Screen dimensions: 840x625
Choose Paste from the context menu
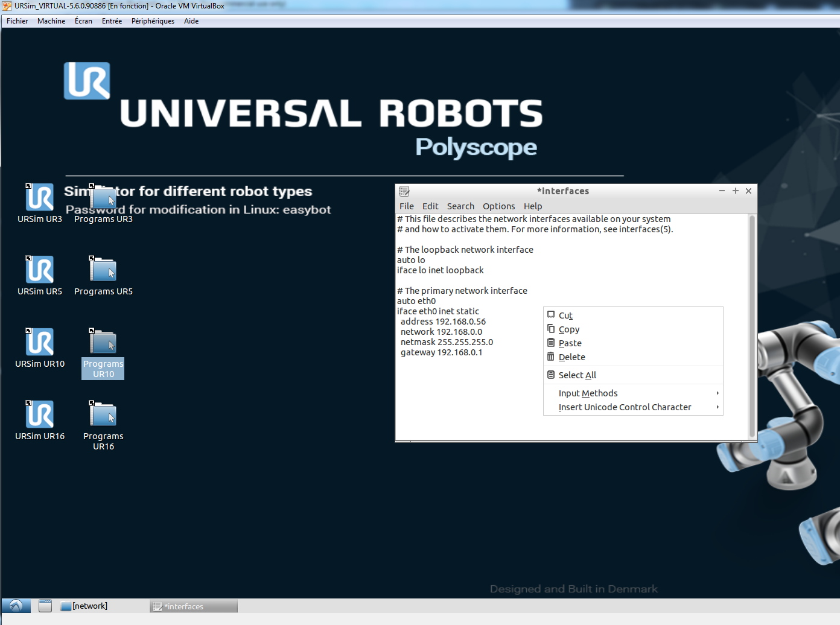(x=633, y=343)
